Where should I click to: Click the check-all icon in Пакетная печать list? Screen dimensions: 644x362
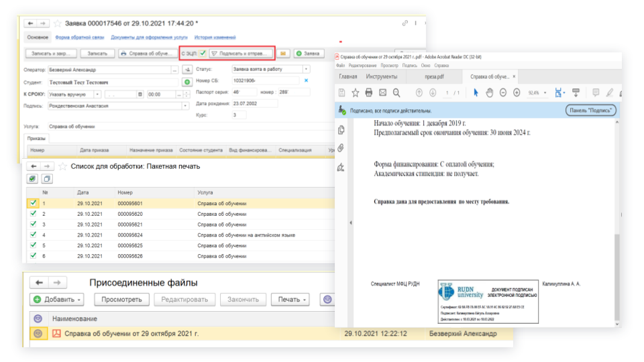click(32, 179)
